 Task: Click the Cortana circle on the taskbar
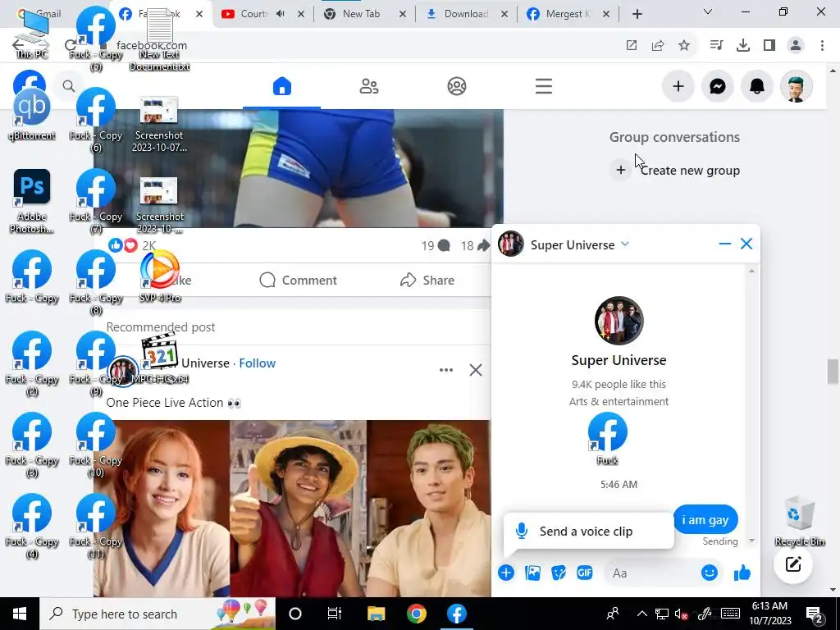[295, 614]
